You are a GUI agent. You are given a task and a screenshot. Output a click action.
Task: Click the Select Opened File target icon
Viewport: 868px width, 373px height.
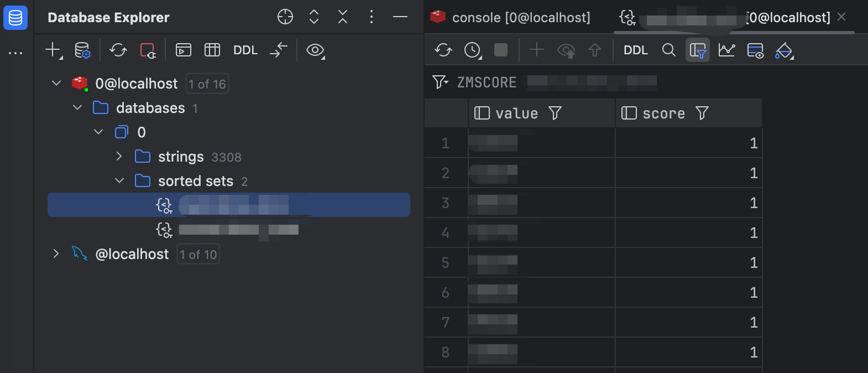[285, 17]
